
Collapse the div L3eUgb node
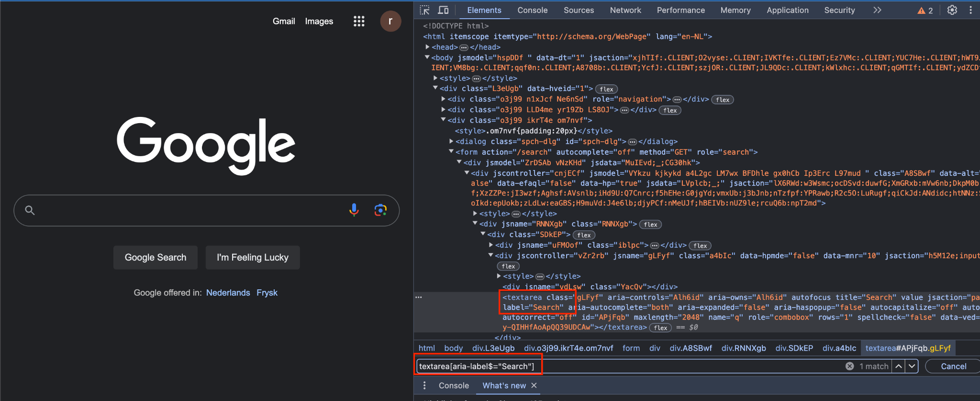point(435,88)
